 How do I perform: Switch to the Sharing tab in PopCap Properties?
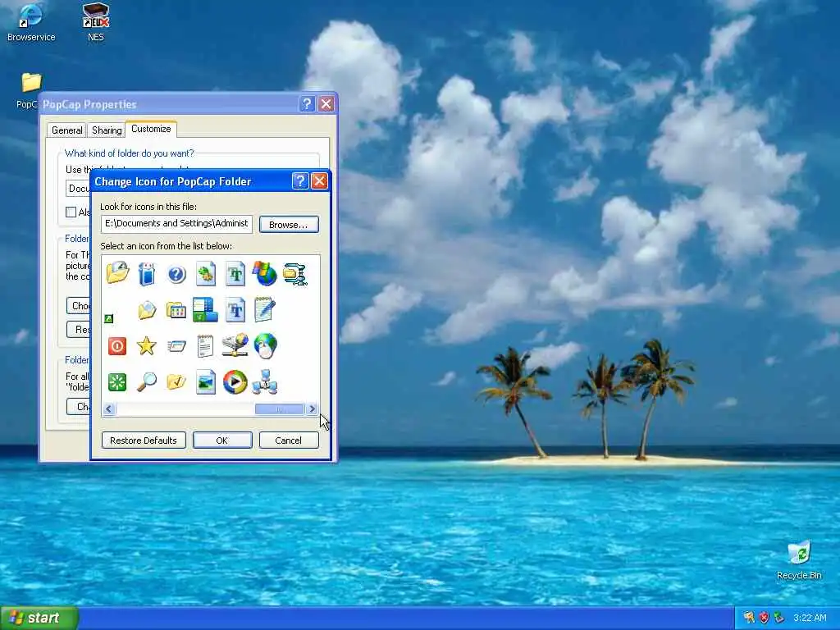(107, 130)
